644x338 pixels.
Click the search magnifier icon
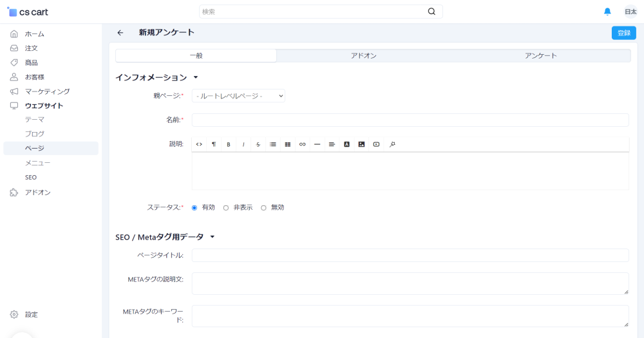[x=431, y=12]
